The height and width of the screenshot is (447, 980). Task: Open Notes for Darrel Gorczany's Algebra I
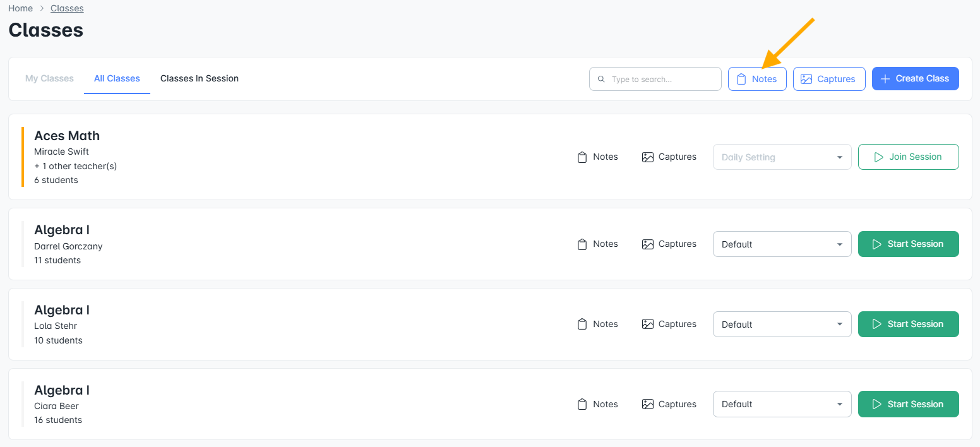(x=597, y=244)
